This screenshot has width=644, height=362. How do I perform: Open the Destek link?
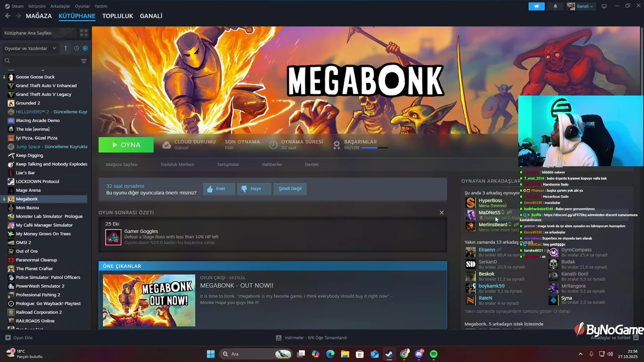click(x=311, y=164)
